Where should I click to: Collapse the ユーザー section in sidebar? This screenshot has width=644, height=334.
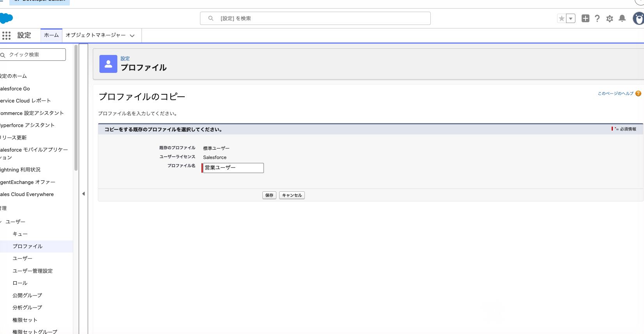pyautogui.click(x=1, y=222)
